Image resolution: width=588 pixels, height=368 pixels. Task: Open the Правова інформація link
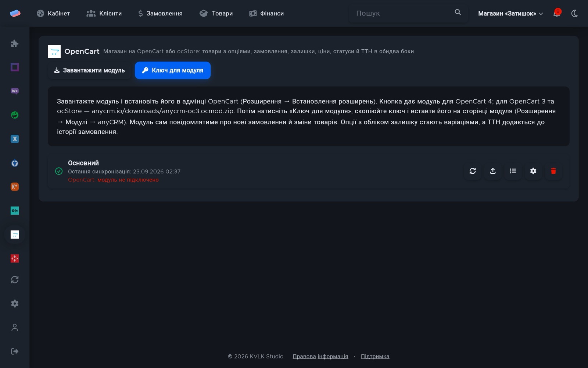320,356
